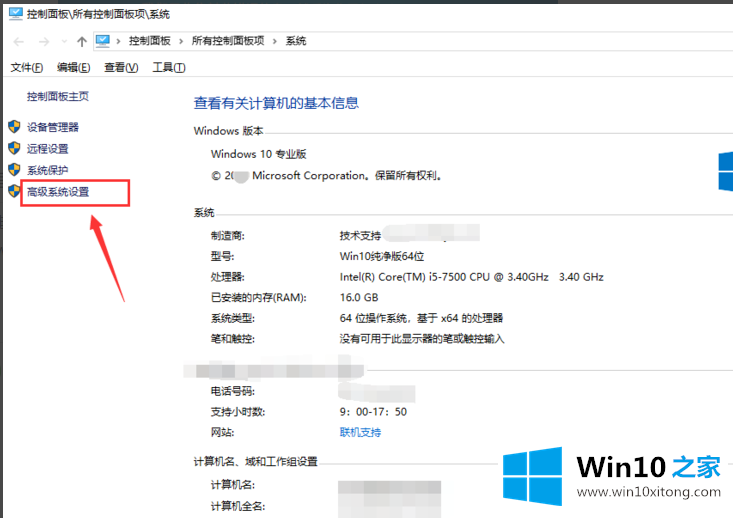Click the Windows 版本 section header
This screenshot has height=518, width=733.
tap(229, 131)
